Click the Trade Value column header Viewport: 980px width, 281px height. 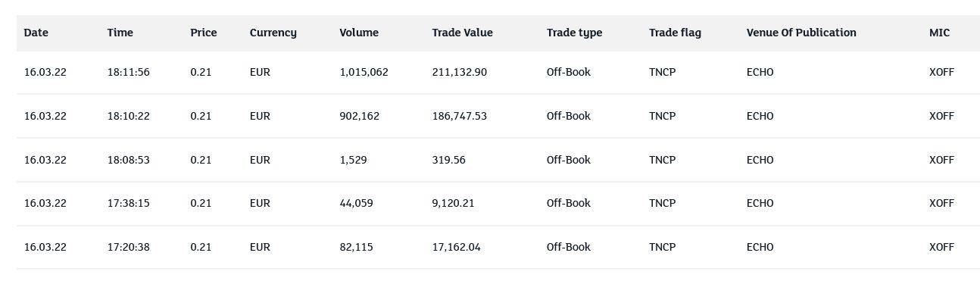click(463, 33)
